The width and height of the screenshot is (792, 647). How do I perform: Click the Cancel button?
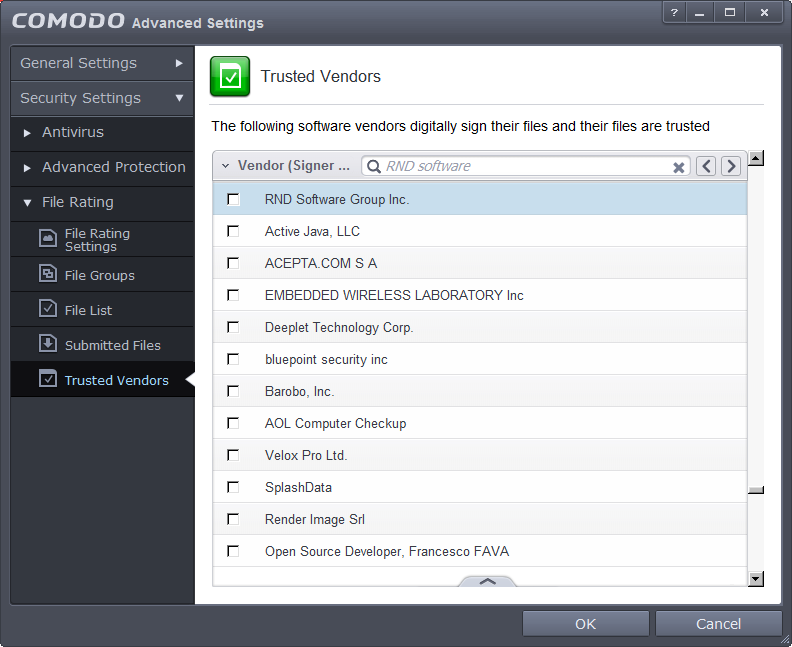(x=718, y=624)
